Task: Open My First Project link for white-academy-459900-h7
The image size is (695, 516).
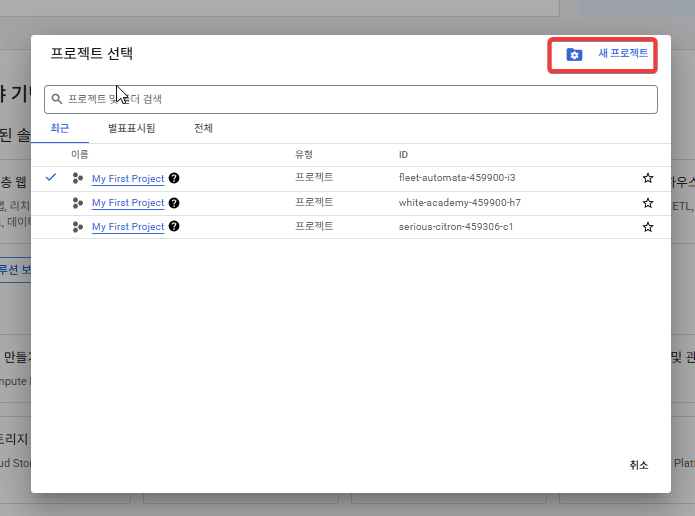Action: coord(128,203)
